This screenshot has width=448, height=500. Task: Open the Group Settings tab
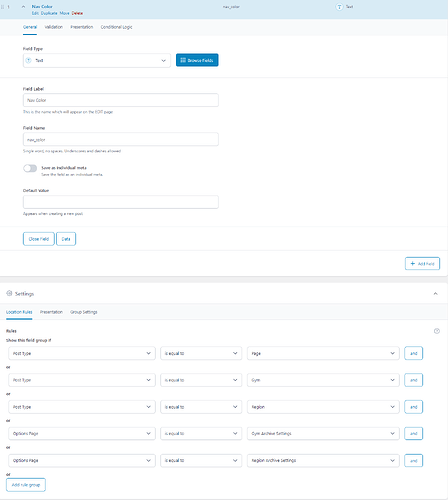click(x=84, y=312)
